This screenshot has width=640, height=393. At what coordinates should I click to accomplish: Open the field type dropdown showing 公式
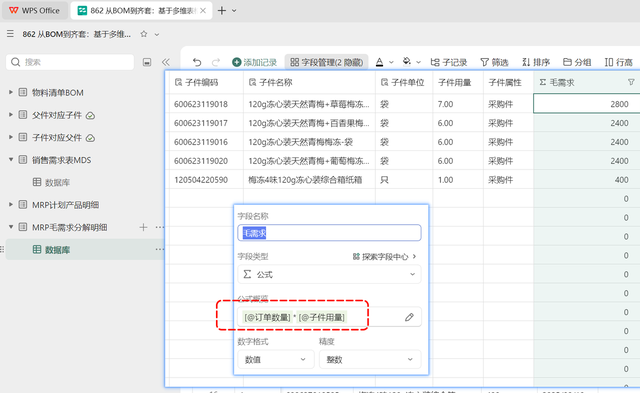click(x=329, y=274)
